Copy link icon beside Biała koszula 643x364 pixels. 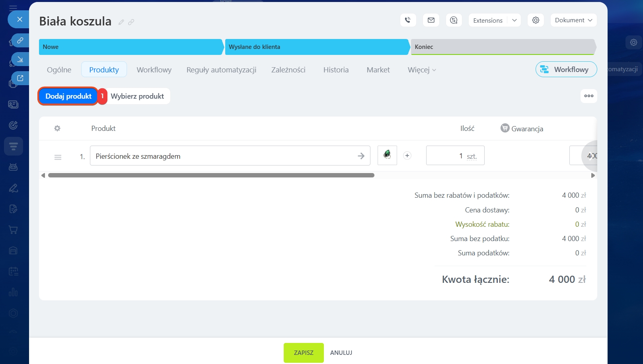pyautogui.click(x=131, y=22)
